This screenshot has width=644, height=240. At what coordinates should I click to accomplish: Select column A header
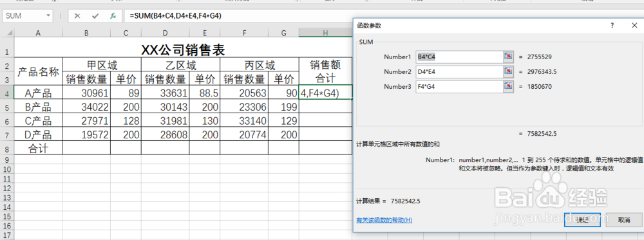(38, 32)
